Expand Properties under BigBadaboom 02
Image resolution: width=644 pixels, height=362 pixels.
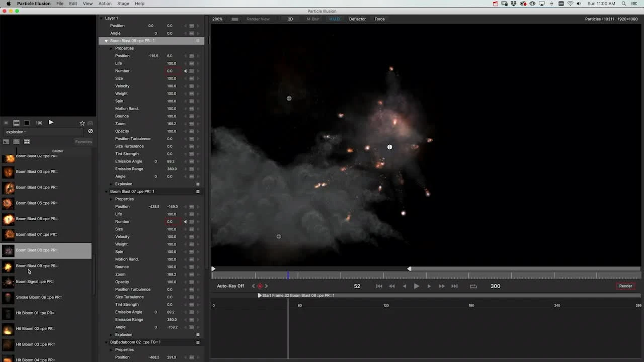(x=111, y=349)
